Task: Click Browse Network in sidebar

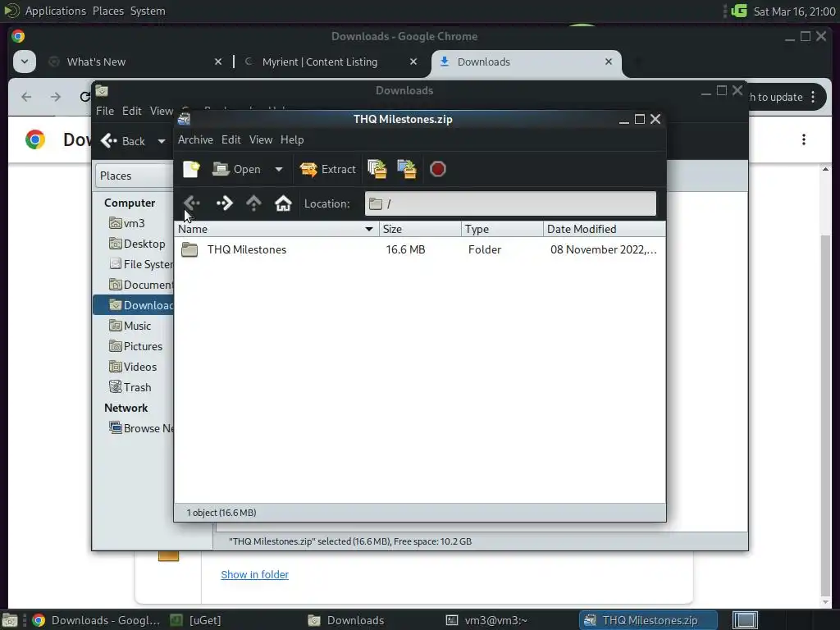Action: pos(134,428)
